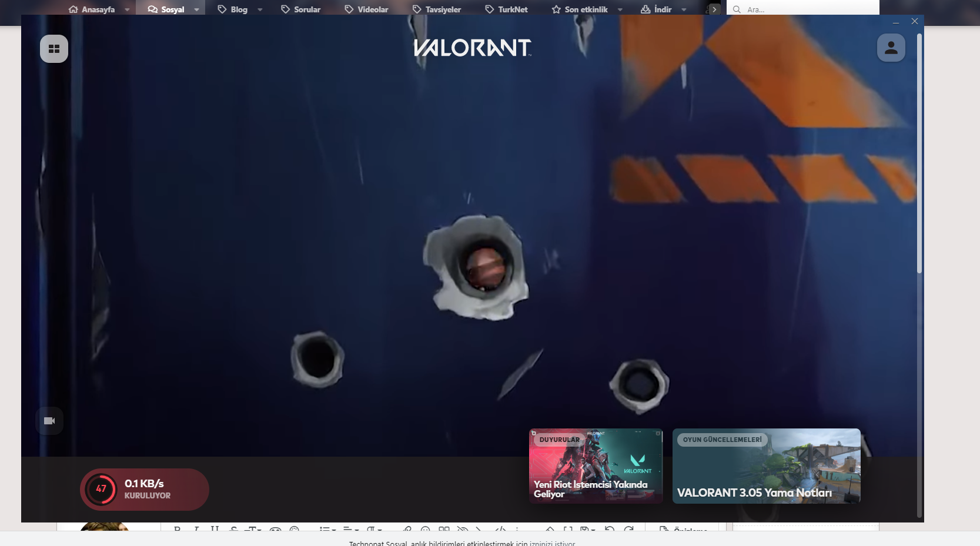This screenshot has height=546, width=980.
Task: Click the install progress circle showing 47
Action: (x=101, y=489)
